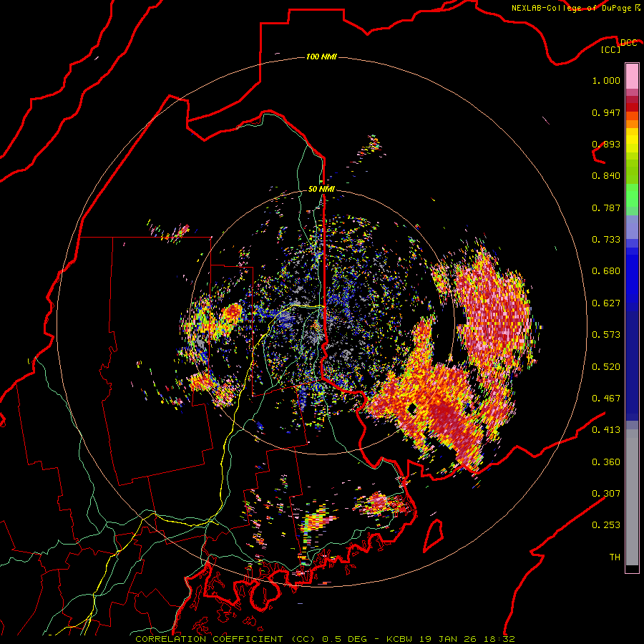This screenshot has height=644, width=644.
Task: Click the 0.893 legend value
Action: pyautogui.click(x=606, y=144)
